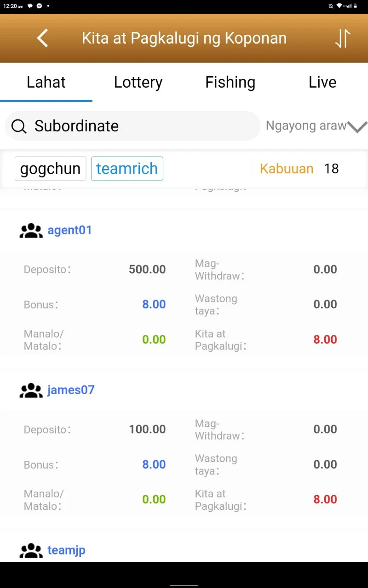The image size is (368, 588).
Task: Tap james07 deposit value 100.00
Action: [x=147, y=429]
